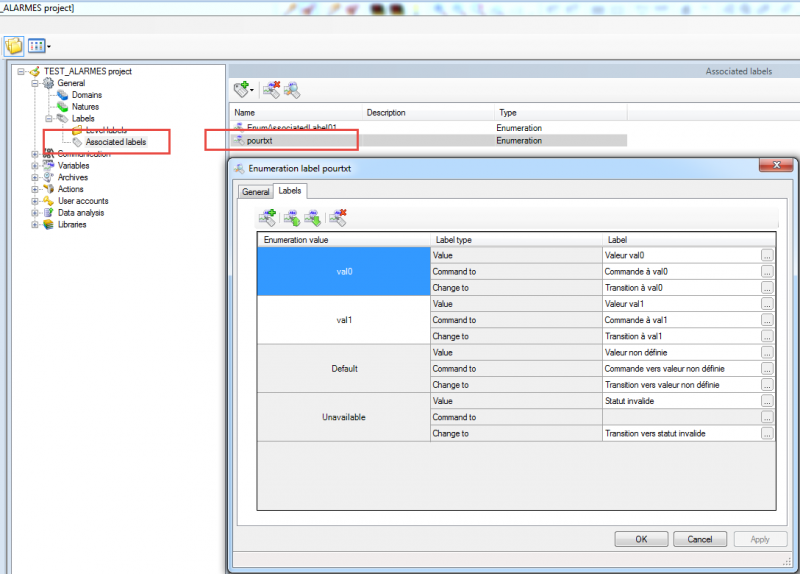Image resolution: width=800 pixels, height=574 pixels.
Task: Edit the 'Valeur val0' label field
Action: [x=682, y=255]
